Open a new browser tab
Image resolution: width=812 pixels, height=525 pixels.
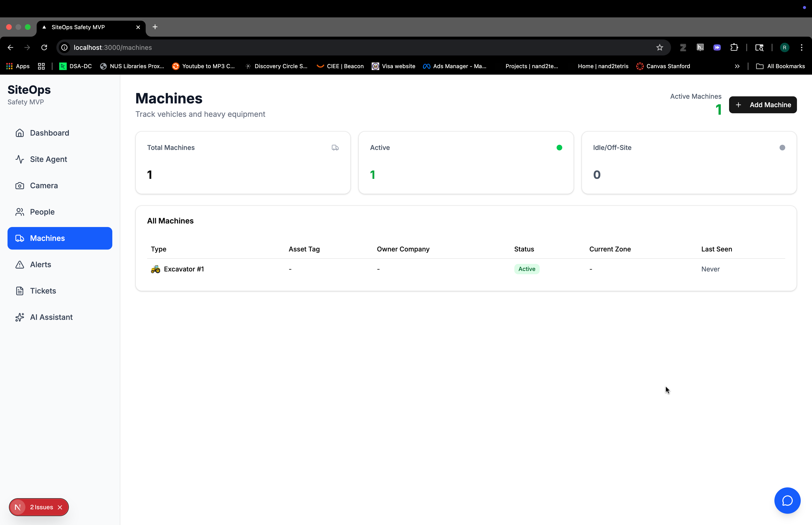[x=155, y=27]
